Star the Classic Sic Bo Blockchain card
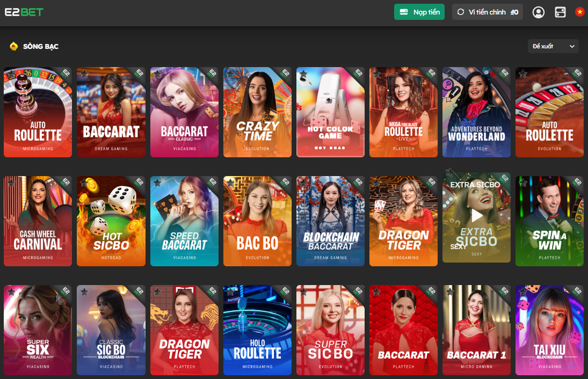The image size is (588, 379). pyautogui.click(x=84, y=292)
